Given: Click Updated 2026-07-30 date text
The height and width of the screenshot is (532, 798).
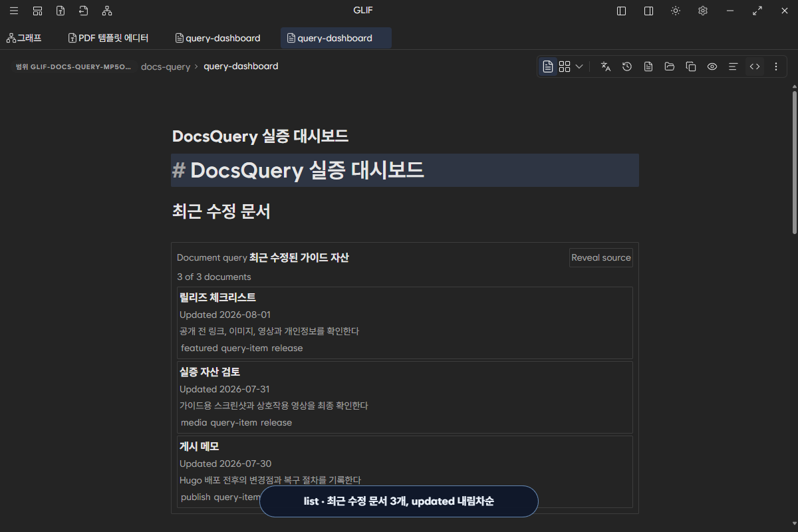Looking at the screenshot, I should (x=225, y=464).
